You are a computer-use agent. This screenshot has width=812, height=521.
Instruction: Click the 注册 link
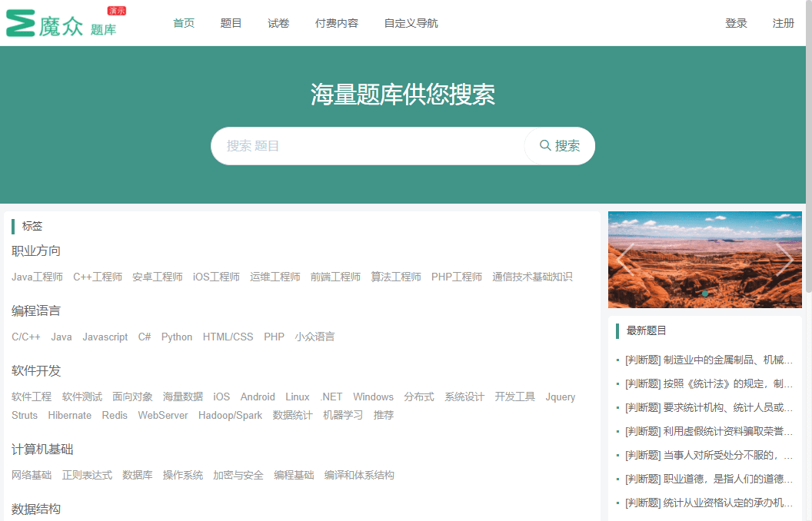784,23
